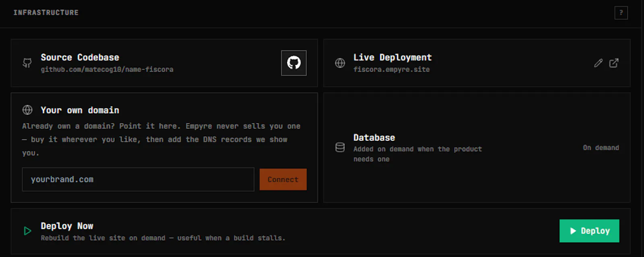Click the Connect button
The height and width of the screenshot is (257, 644).
(x=283, y=179)
